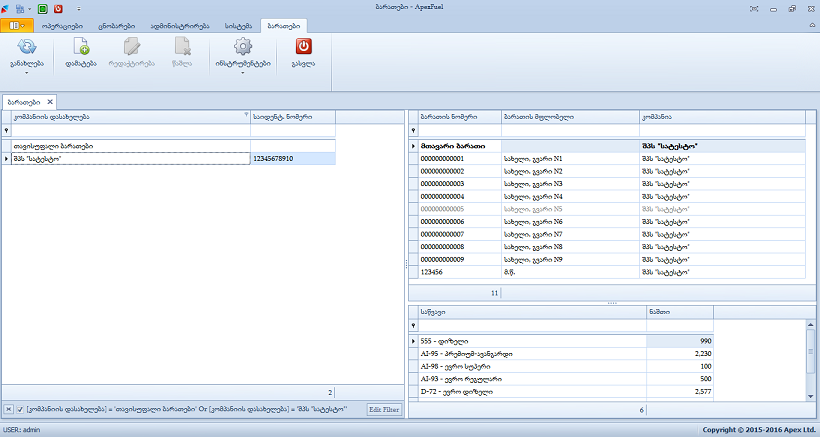Customize the quick access toolbar dropdown

pyautogui.click(x=78, y=9)
